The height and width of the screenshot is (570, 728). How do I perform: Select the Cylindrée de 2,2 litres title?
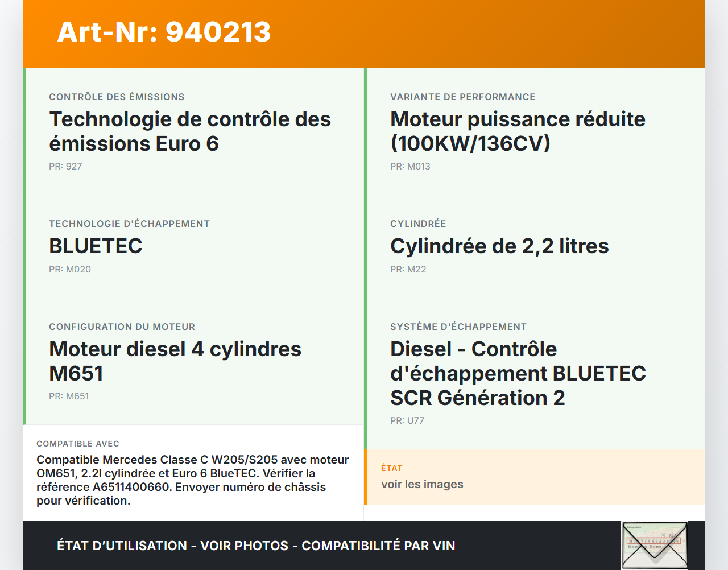click(x=499, y=246)
